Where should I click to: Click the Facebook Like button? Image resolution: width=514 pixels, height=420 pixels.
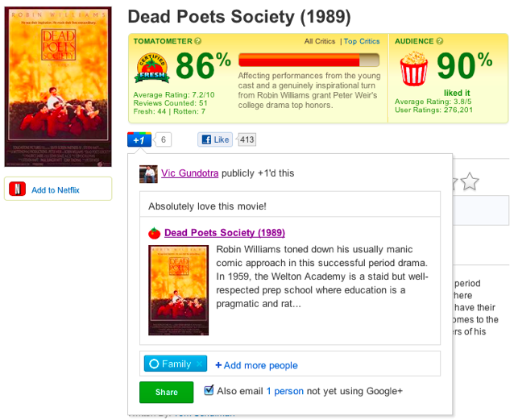pyautogui.click(x=216, y=139)
